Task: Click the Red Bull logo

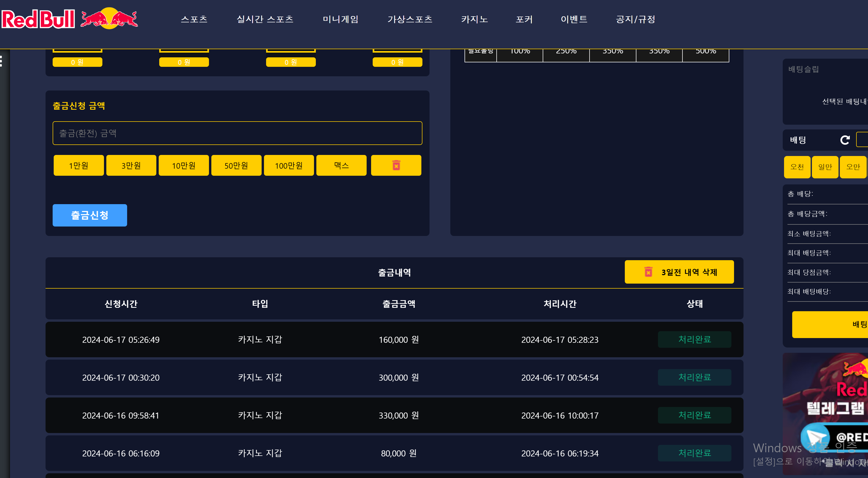Action: (x=70, y=19)
